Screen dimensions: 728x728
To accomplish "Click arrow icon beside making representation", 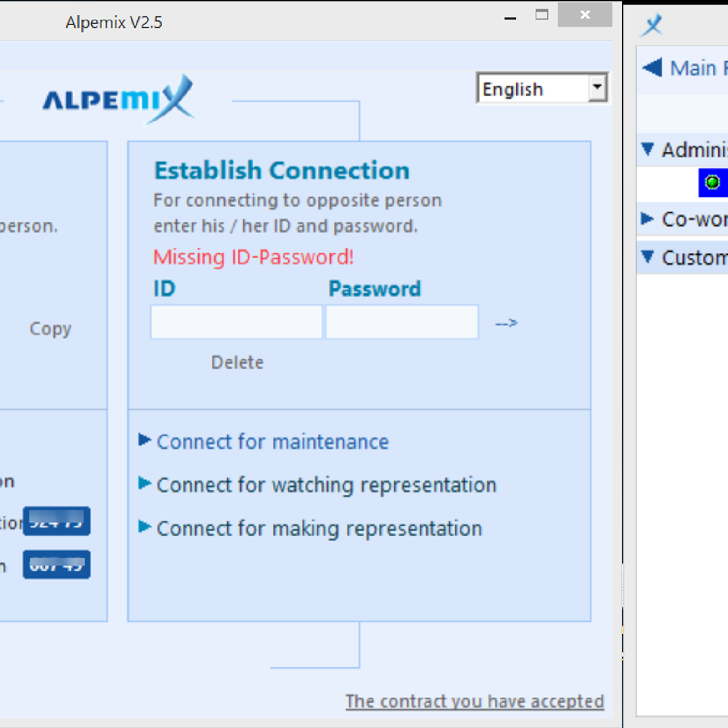I will tap(144, 526).
